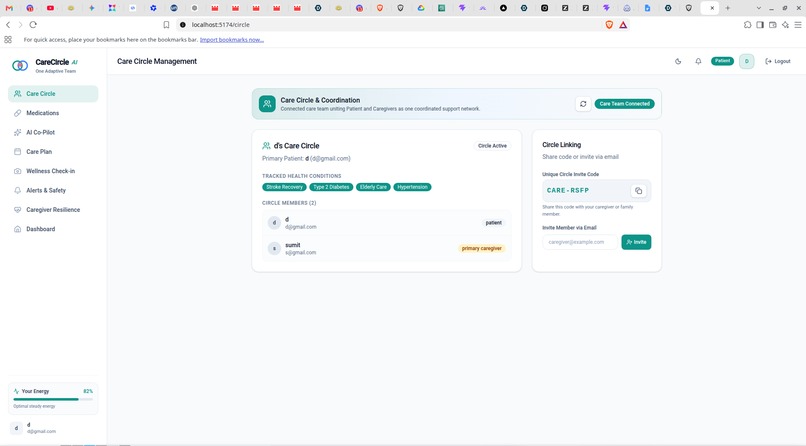Open the browser hamburger menu
The height and width of the screenshot is (446, 806).
pos(798,25)
